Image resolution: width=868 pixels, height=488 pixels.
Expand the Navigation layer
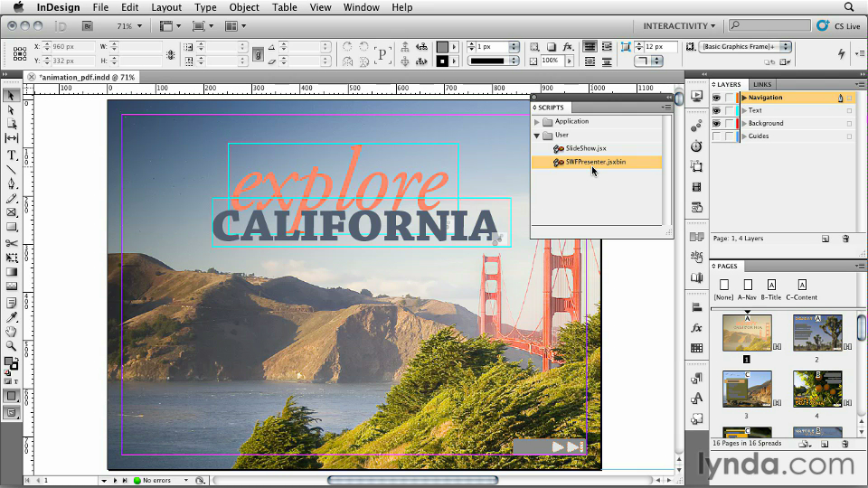point(744,98)
